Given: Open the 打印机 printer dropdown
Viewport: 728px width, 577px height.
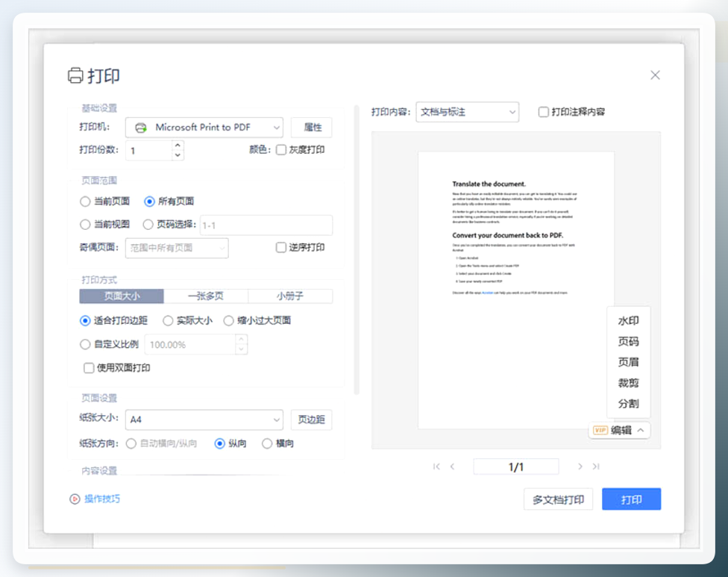Looking at the screenshot, I should pyautogui.click(x=204, y=128).
